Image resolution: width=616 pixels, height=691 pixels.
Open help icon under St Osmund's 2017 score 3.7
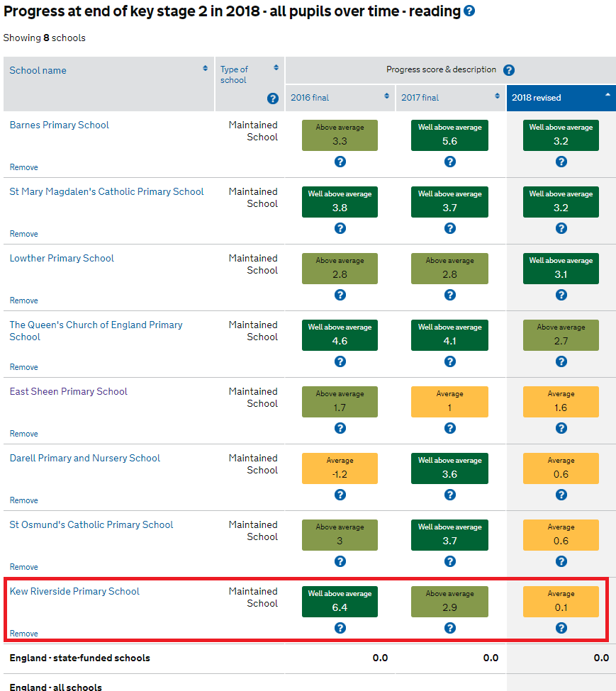[x=450, y=561]
